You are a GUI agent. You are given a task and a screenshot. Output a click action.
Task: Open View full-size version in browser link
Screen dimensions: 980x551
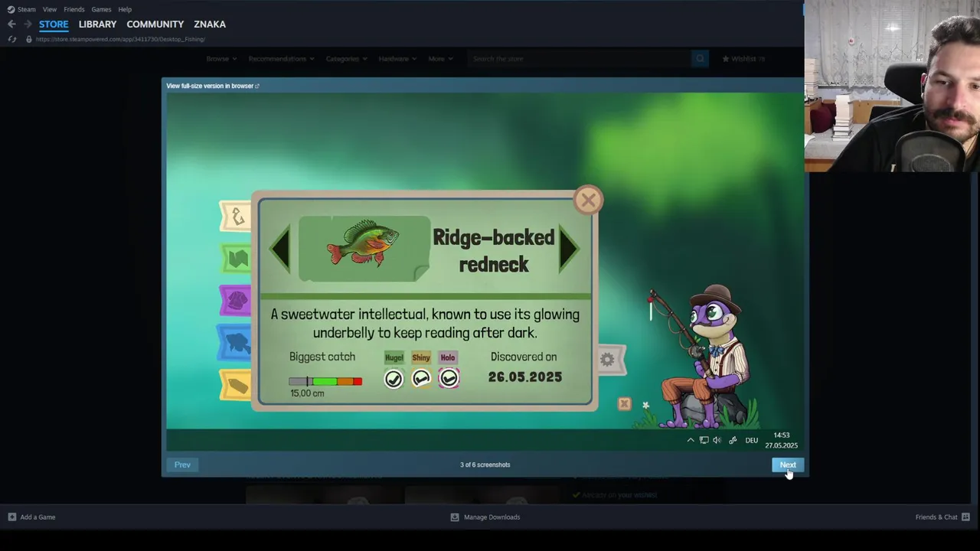pyautogui.click(x=213, y=86)
